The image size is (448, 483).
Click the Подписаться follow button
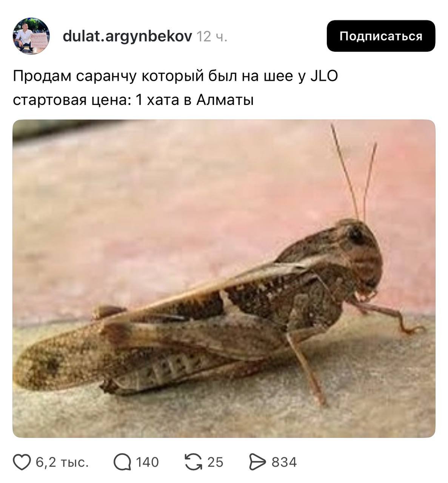click(381, 36)
